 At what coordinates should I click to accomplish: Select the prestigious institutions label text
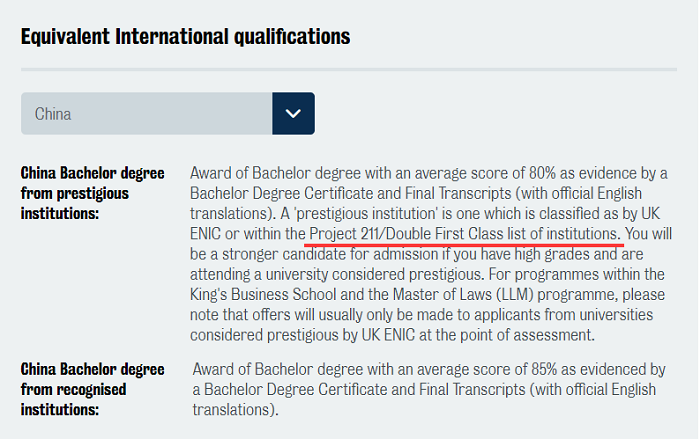click(x=92, y=193)
